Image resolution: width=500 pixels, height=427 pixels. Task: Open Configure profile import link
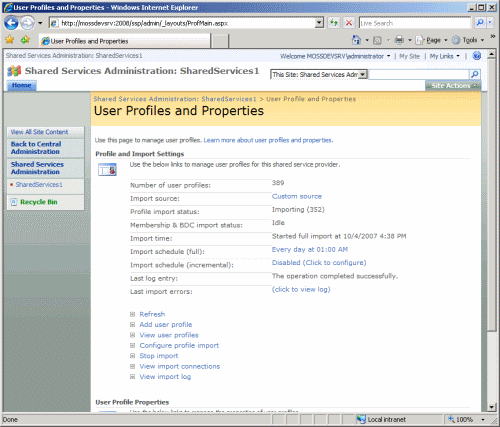(179, 345)
